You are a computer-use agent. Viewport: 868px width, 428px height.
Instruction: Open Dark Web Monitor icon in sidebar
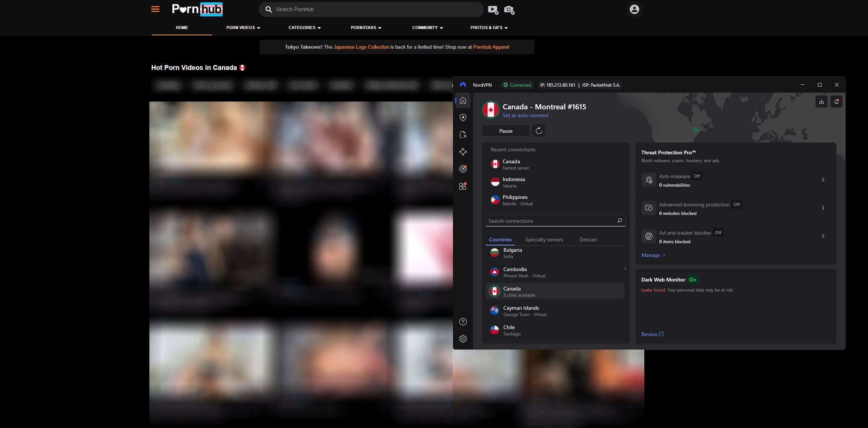pos(463,169)
